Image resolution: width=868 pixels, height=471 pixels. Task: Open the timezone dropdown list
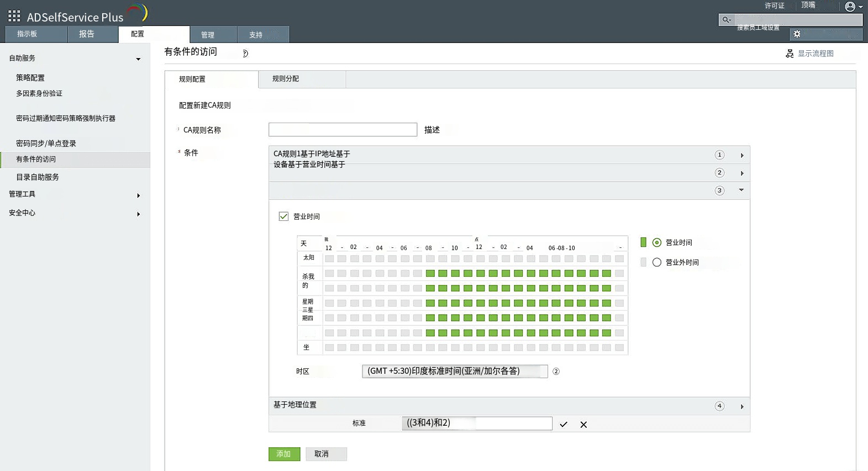[x=454, y=371]
